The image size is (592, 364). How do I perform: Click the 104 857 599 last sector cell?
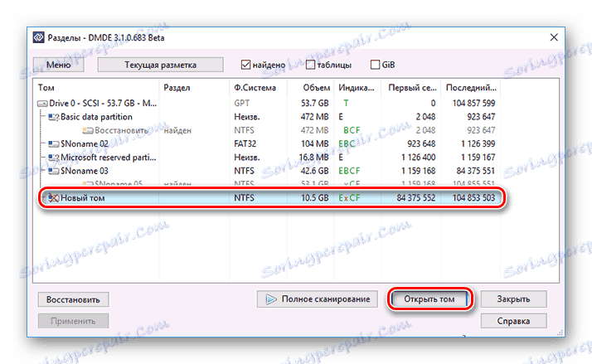coord(473,104)
